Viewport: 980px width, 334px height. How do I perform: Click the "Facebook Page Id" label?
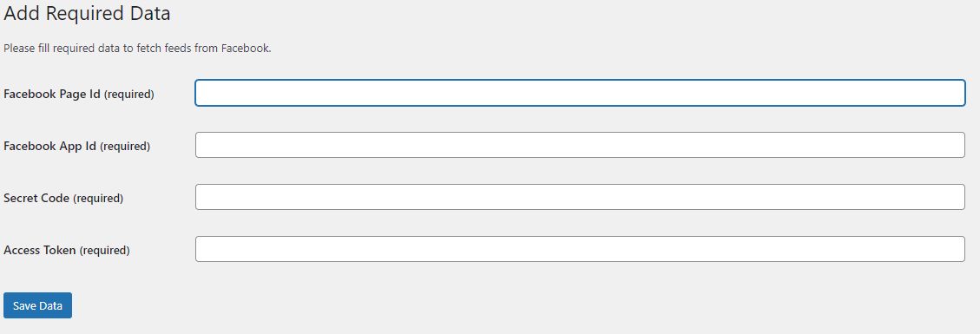[52, 95]
